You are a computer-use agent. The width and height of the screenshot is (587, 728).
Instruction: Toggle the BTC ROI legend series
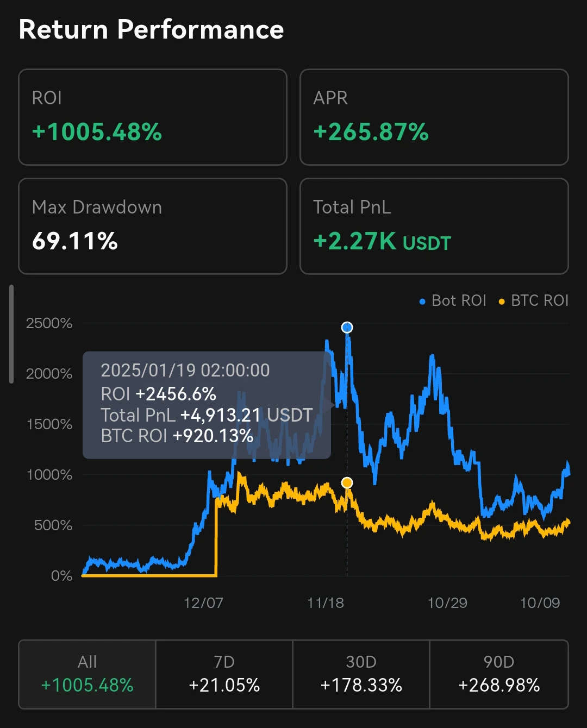533,300
